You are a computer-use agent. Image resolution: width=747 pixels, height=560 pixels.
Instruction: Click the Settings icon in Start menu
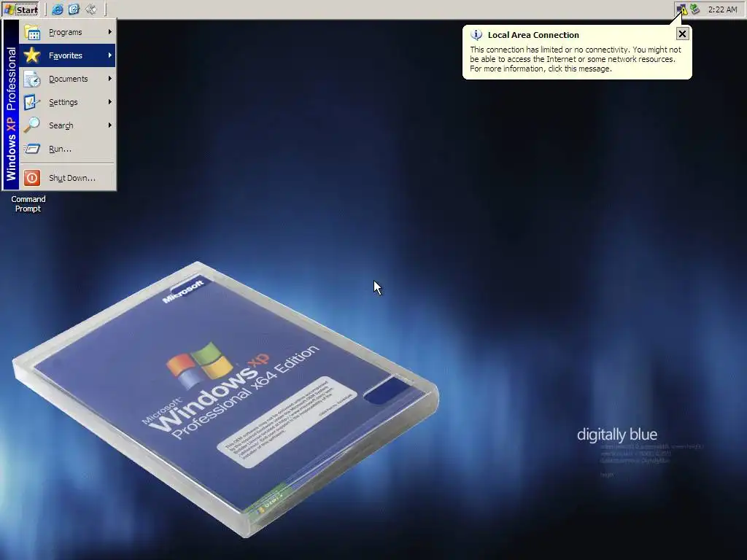(32, 102)
